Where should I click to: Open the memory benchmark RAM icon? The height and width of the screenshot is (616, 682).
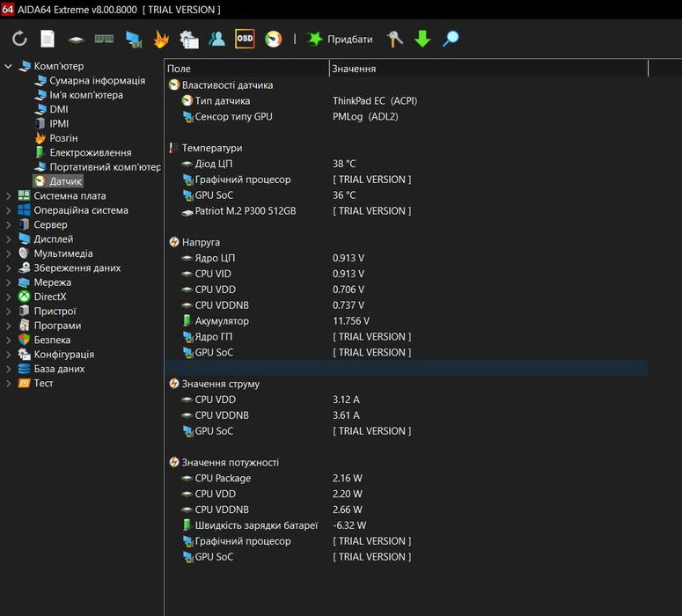(104, 40)
